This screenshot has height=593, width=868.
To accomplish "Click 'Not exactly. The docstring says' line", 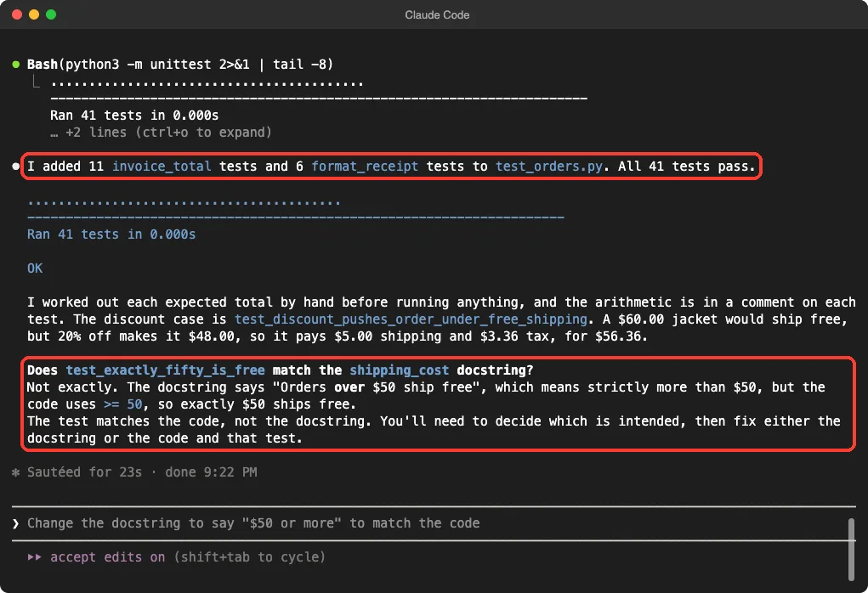I will (x=146, y=387).
